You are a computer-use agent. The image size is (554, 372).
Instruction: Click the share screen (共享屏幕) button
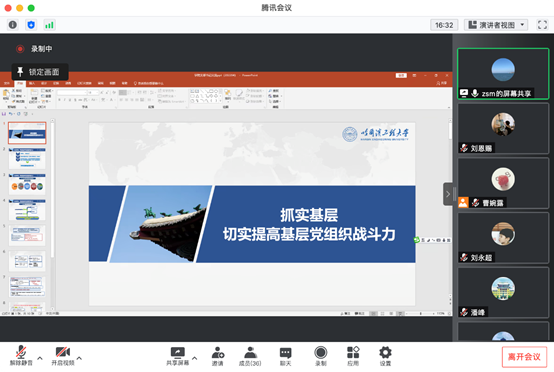(x=178, y=356)
